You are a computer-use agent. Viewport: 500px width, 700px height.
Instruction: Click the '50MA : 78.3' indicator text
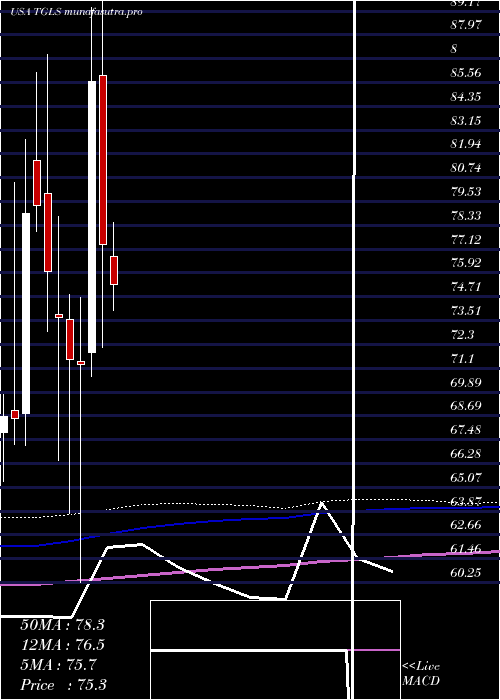62,625
